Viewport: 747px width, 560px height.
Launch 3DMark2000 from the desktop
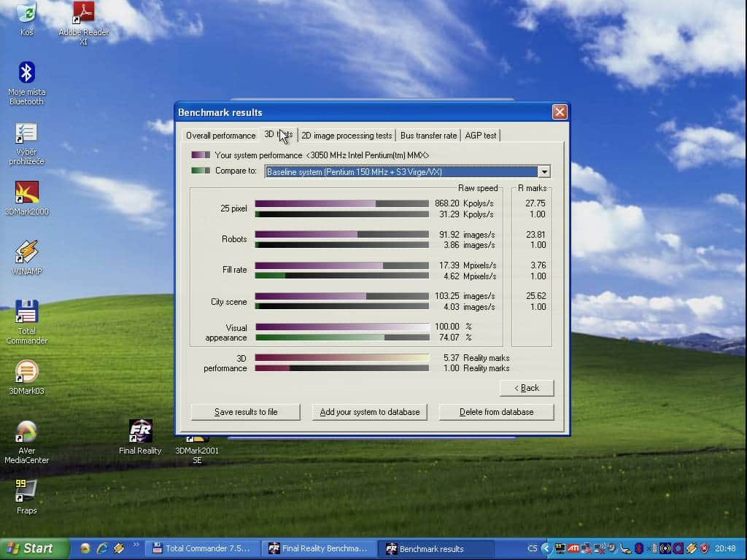[27, 198]
